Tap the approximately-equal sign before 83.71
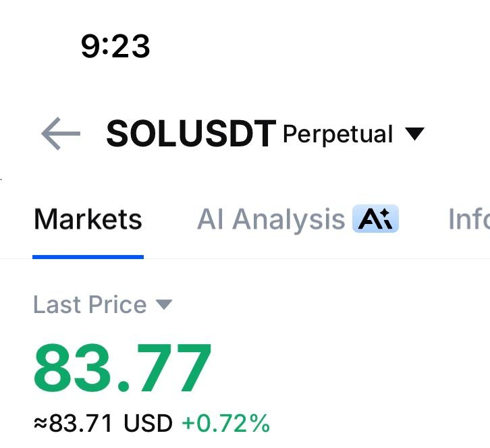 click(40, 424)
